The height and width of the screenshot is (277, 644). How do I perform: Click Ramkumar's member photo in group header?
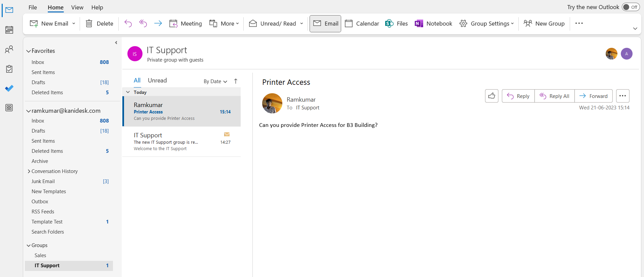611,54
